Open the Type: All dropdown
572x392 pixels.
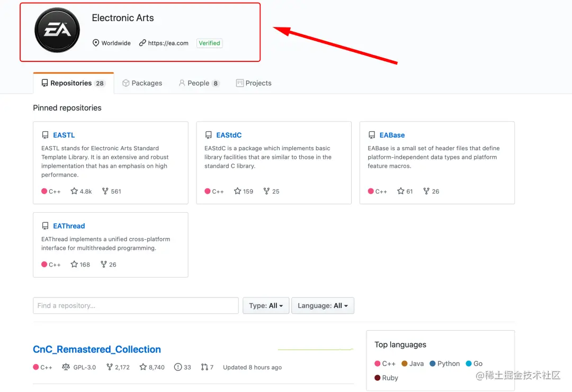click(266, 306)
